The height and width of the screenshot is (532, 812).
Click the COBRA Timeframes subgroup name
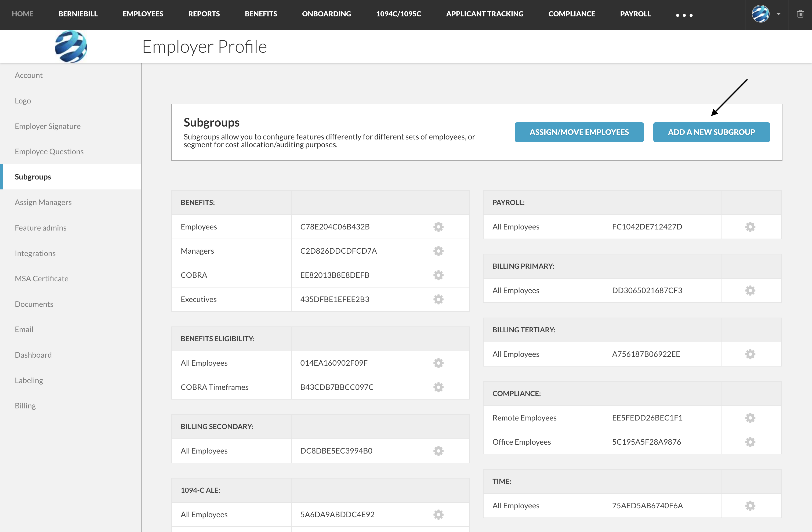[x=215, y=387]
